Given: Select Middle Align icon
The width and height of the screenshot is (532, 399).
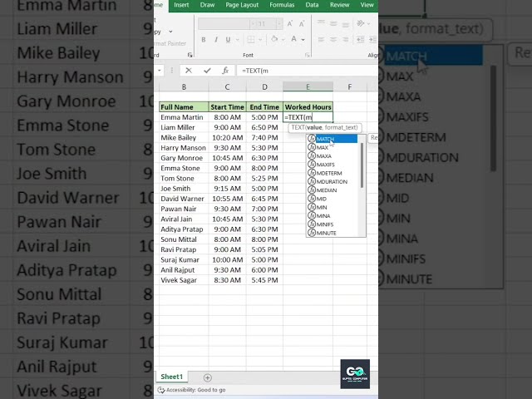Looking at the screenshot, I should tap(333, 23).
